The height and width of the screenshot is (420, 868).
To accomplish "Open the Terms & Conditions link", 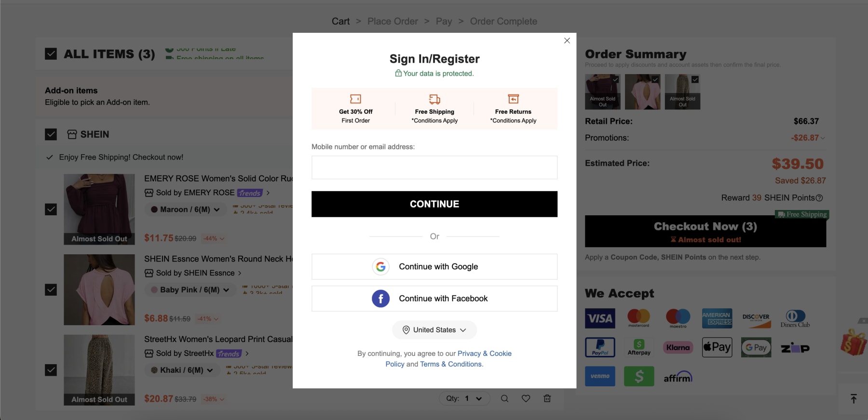I will (451, 364).
